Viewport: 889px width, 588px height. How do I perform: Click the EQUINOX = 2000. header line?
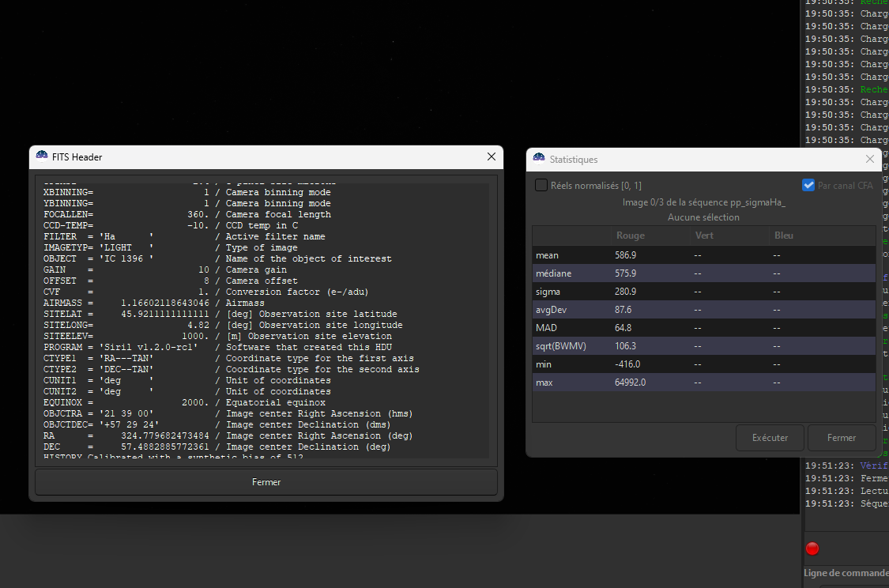pyautogui.click(x=184, y=402)
